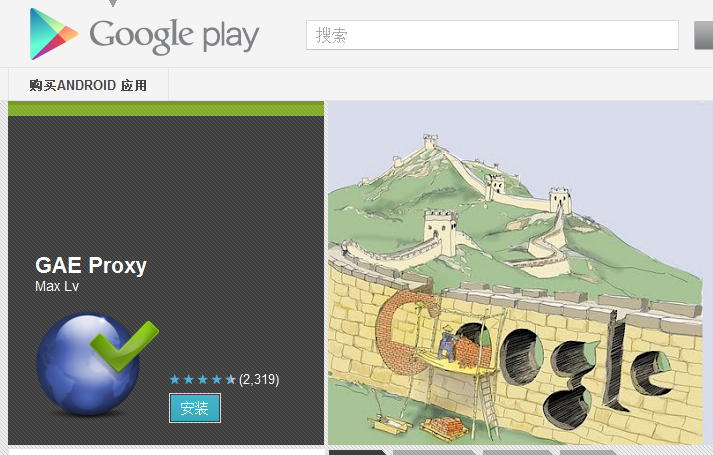Image resolution: width=713 pixels, height=455 pixels.
Task: Click the Google Play triangle logo
Action: pyautogui.click(x=53, y=34)
